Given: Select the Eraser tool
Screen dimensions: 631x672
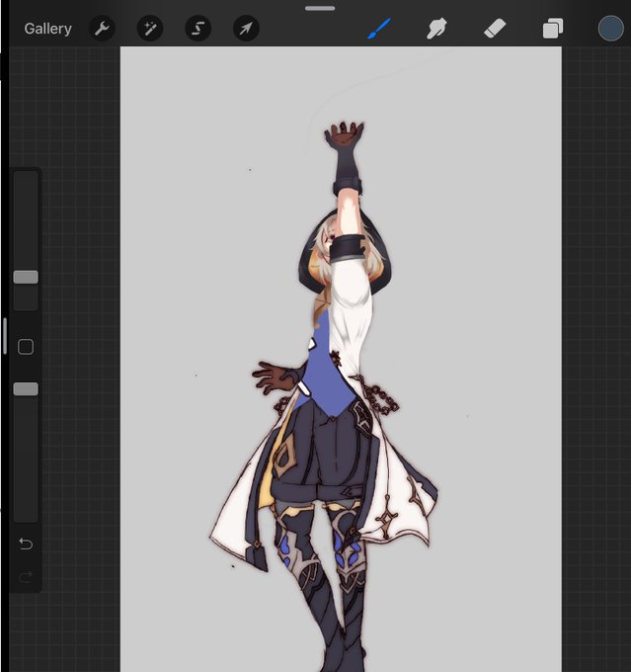Looking at the screenshot, I should click(x=495, y=29).
